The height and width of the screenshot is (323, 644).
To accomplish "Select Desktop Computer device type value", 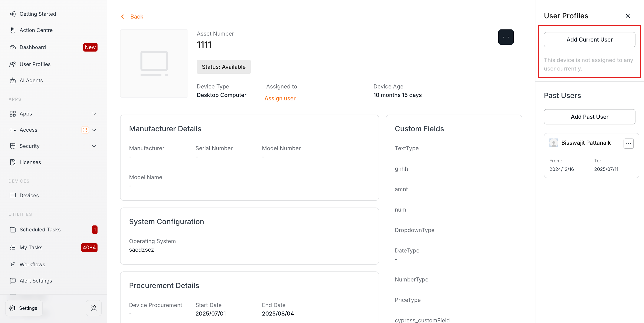I will [221, 95].
